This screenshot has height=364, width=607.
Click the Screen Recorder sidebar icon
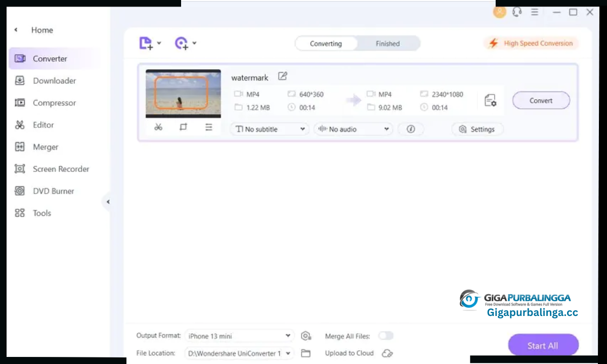pos(20,169)
